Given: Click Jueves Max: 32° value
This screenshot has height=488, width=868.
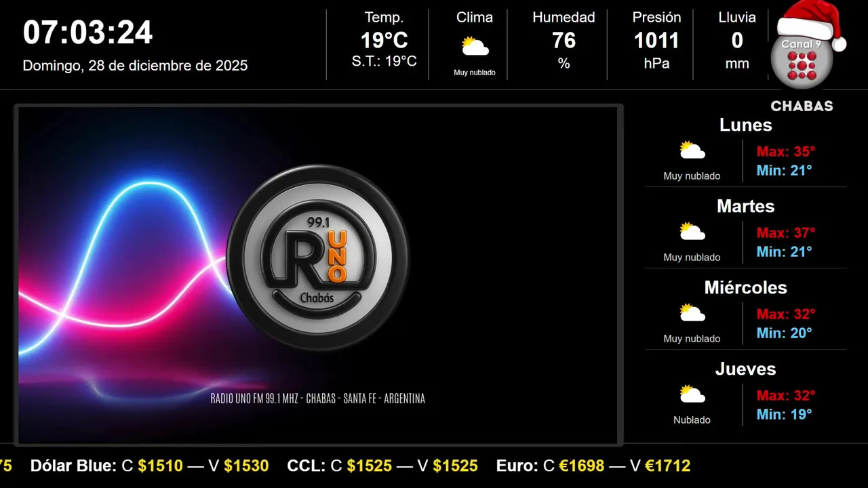Looking at the screenshot, I should coord(786,395).
